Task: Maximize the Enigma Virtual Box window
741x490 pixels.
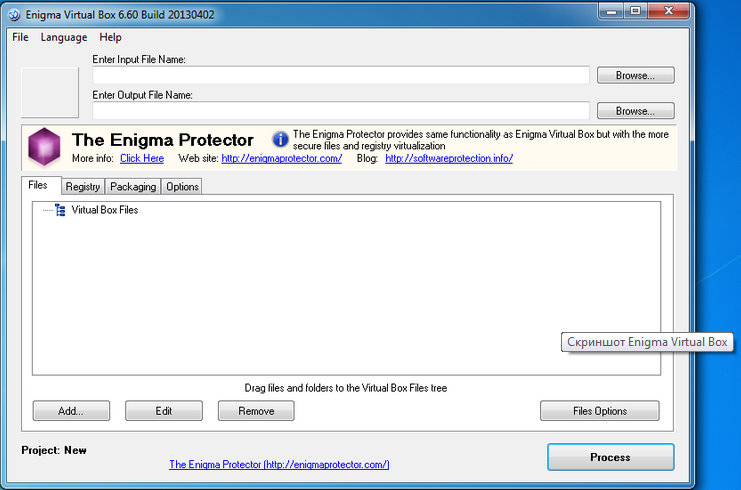Action: coord(636,11)
